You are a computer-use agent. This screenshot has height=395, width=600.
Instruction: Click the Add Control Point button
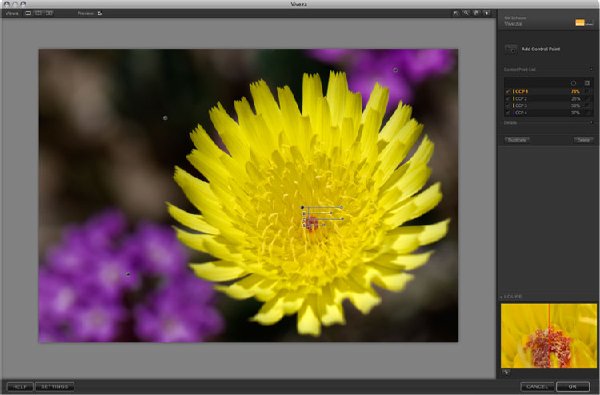pyautogui.click(x=532, y=49)
